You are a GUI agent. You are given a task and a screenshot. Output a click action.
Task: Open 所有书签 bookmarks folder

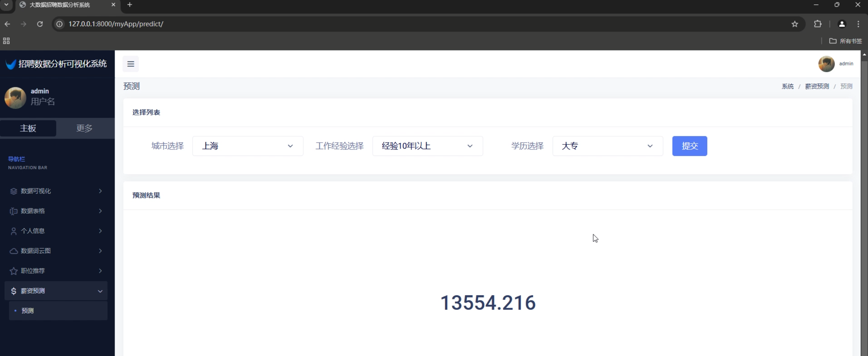846,41
